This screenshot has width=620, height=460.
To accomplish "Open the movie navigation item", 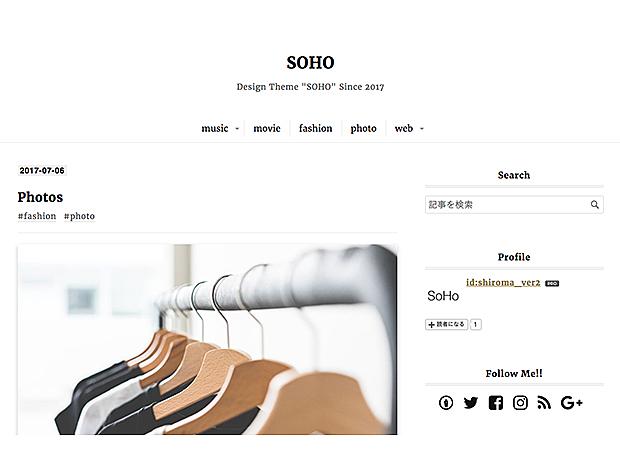I will [x=267, y=128].
